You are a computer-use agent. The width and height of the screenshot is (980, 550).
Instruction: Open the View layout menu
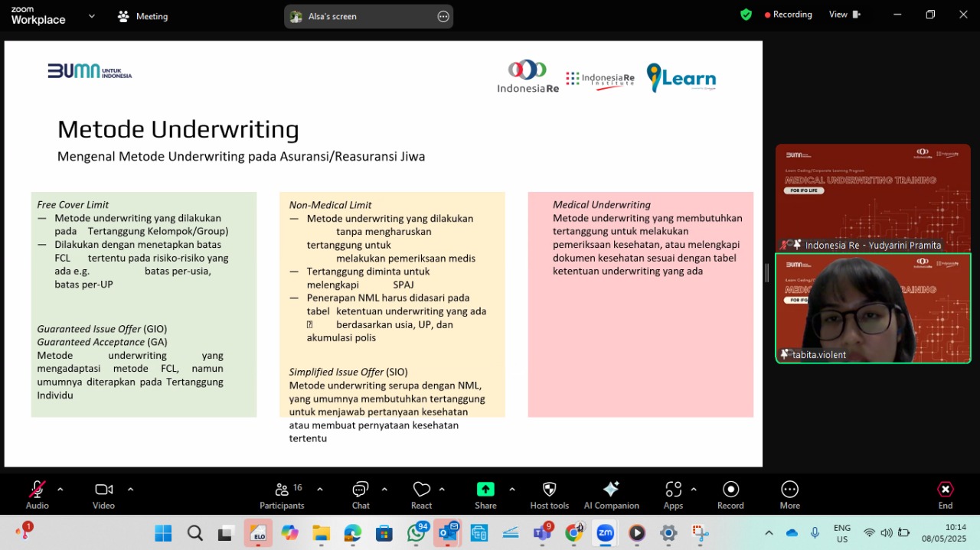844,15
